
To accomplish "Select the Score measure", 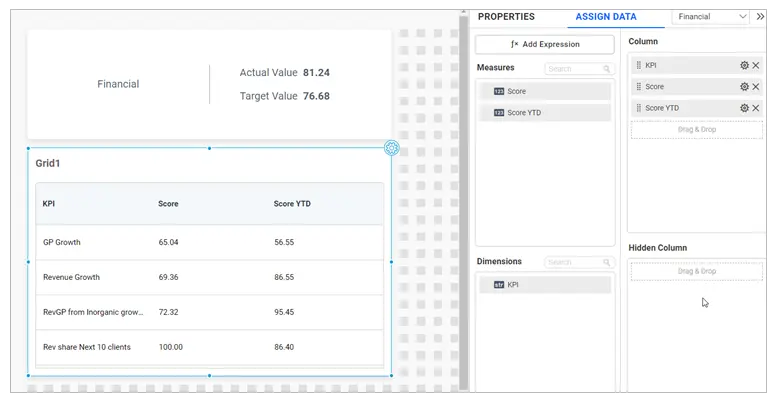I will (x=545, y=92).
